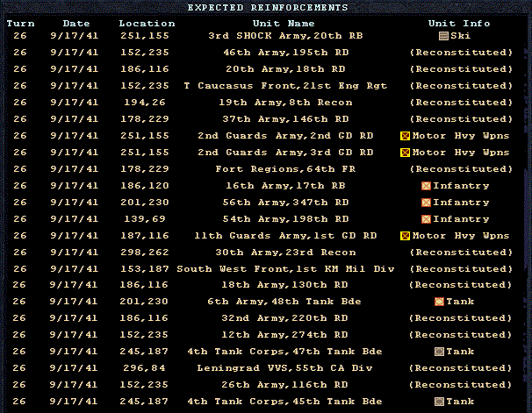The width and height of the screenshot is (532, 413).
Task: Click Reconstituted label for 21st Eng Rgt
Action: (462, 86)
